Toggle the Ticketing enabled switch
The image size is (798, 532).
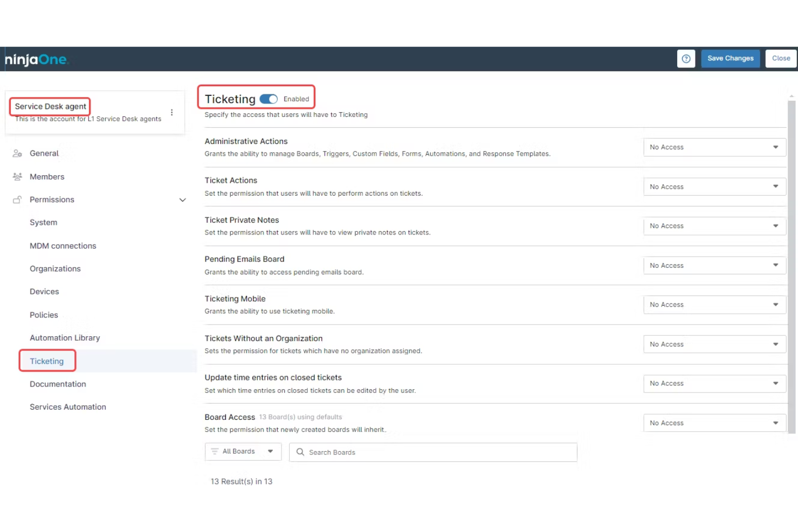(269, 99)
